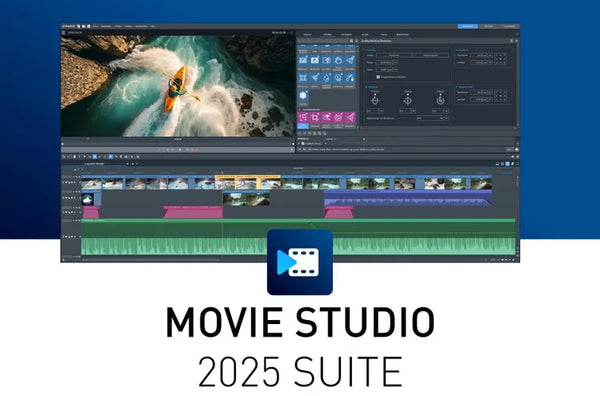Open the Audio tab in media pool

click(x=365, y=34)
